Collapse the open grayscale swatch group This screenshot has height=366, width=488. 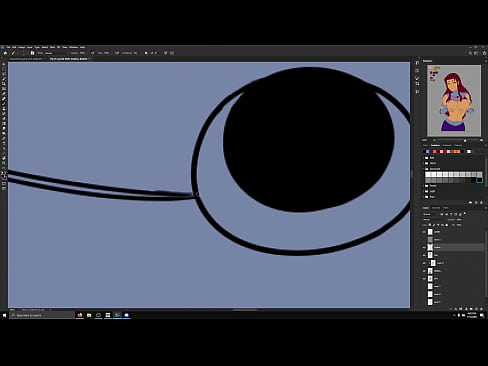click(x=424, y=169)
